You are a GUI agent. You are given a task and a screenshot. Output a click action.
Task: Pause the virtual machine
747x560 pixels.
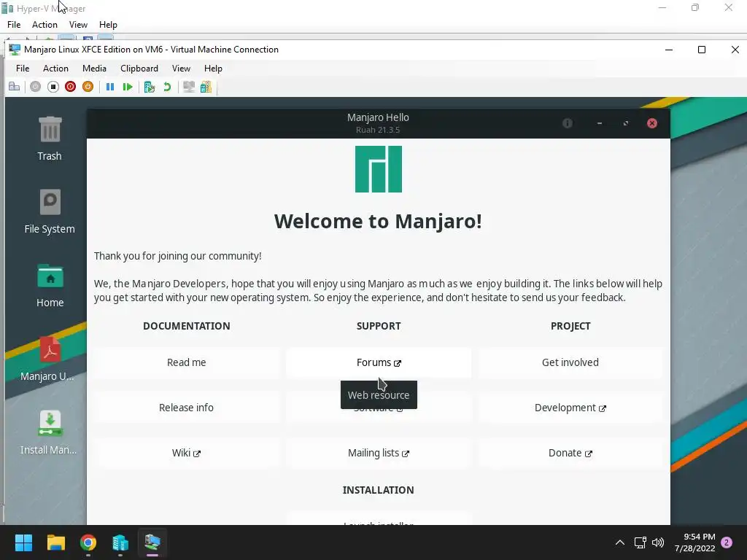coord(110,87)
